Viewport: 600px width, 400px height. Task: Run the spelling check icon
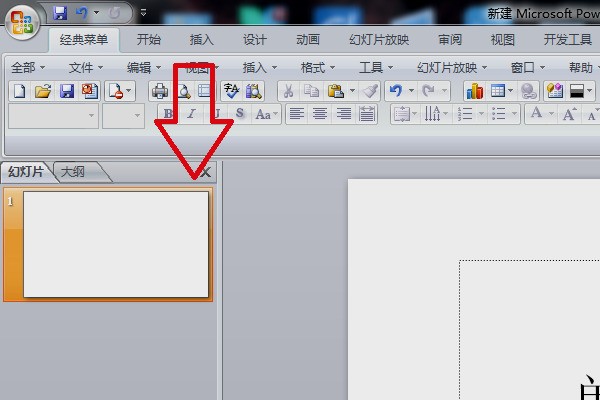point(231,91)
